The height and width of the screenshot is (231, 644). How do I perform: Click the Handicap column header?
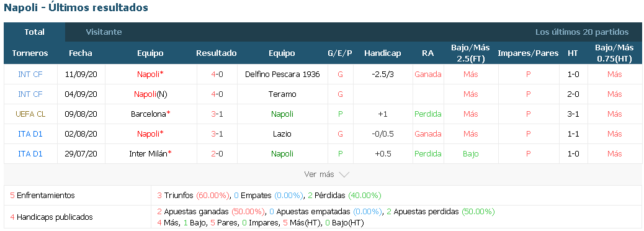pos(382,53)
